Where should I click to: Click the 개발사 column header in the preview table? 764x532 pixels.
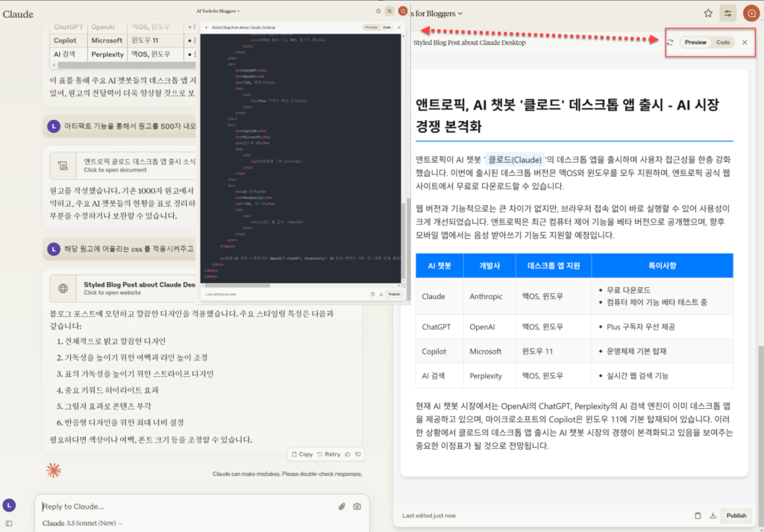tap(489, 266)
